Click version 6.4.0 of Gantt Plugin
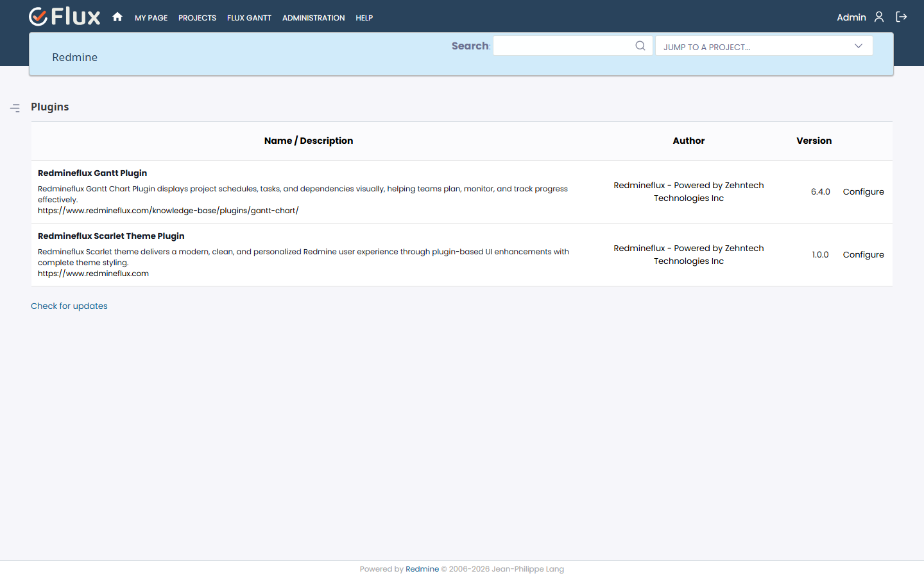The height and width of the screenshot is (578, 924). [820, 191]
